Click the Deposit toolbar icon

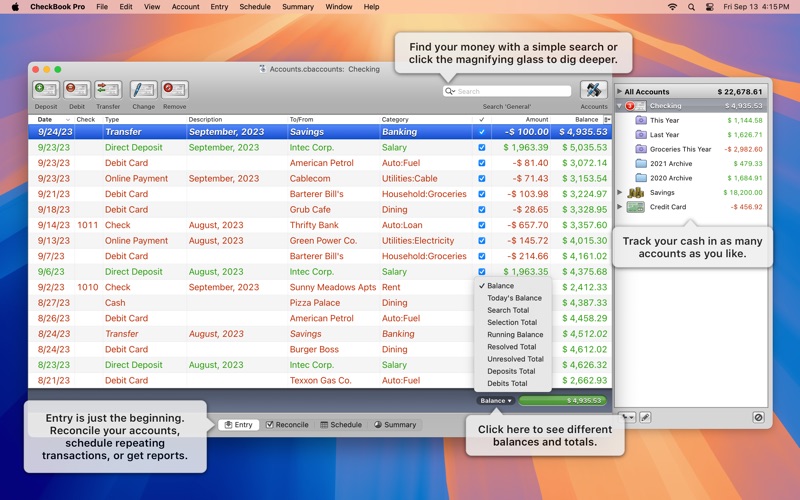[46, 90]
